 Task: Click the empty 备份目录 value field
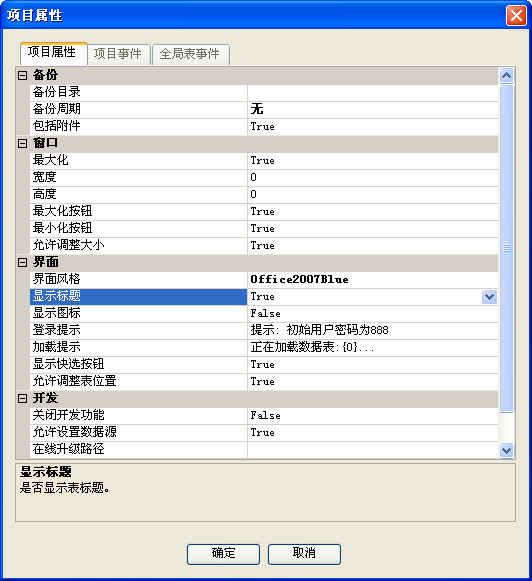373,92
